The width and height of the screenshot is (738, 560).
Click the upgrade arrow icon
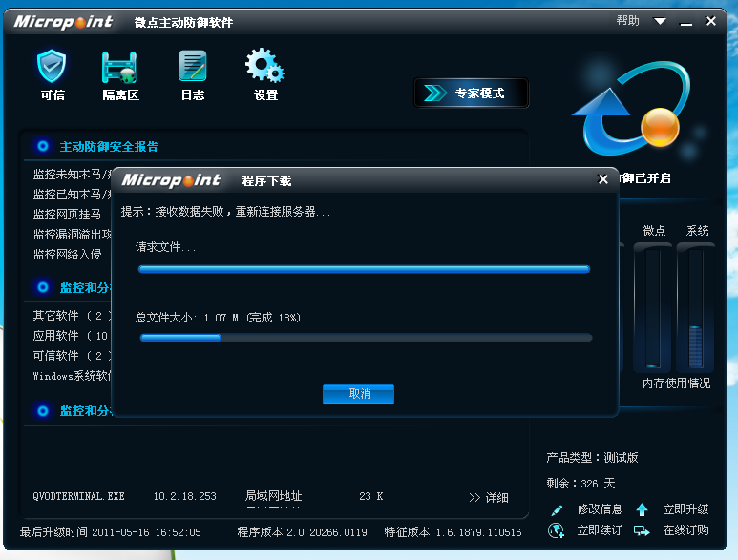642,509
